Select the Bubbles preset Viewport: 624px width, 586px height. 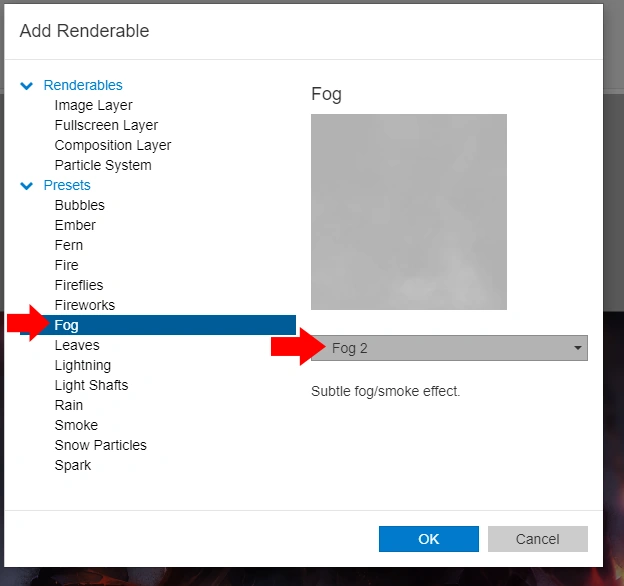[79, 205]
